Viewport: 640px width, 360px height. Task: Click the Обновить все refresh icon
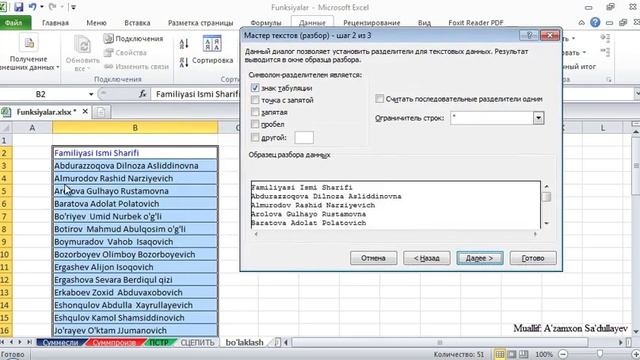point(82,45)
